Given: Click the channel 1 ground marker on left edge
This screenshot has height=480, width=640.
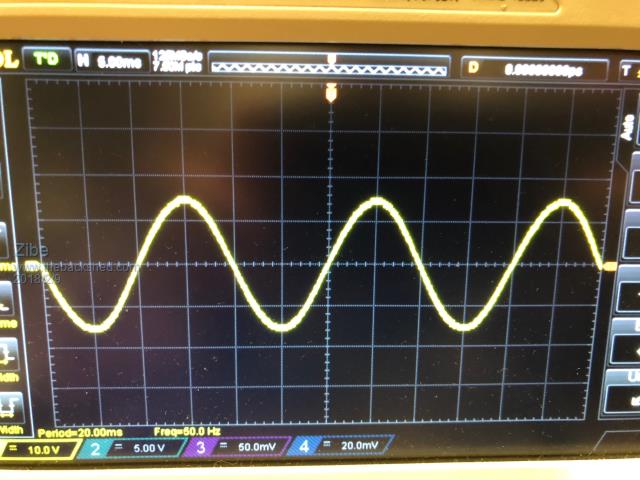Looking at the screenshot, I should coord(31,266).
